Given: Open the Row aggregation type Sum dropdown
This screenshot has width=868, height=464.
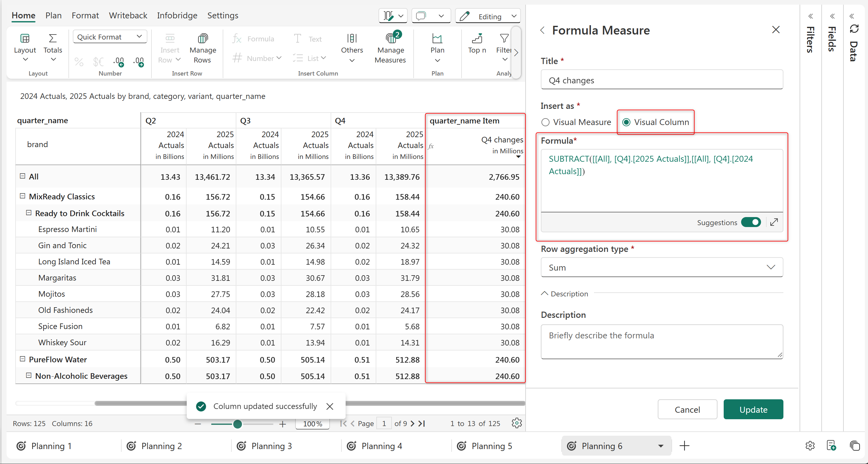Looking at the screenshot, I should tap(661, 267).
